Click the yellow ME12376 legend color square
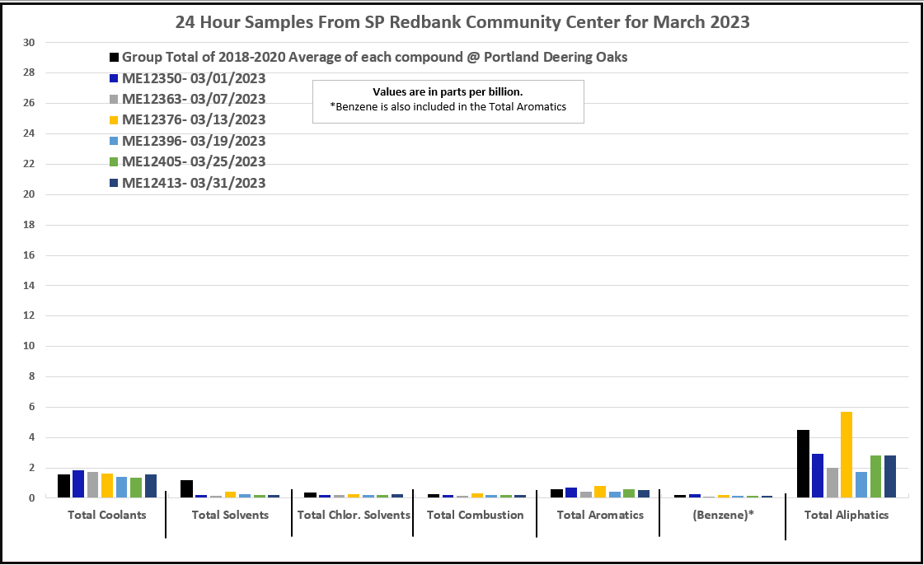The height and width of the screenshot is (565, 924). (114, 120)
